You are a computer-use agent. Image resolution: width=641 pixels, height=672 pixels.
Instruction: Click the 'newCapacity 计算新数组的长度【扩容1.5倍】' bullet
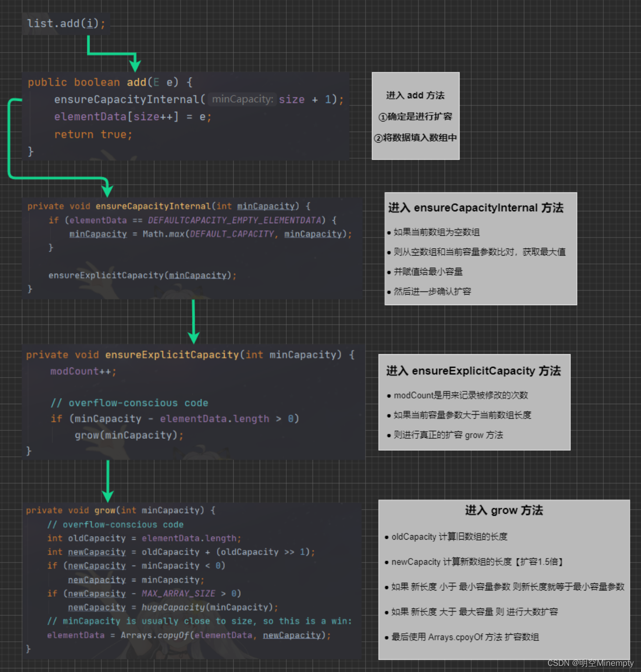pyautogui.click(x=474, y=562)
